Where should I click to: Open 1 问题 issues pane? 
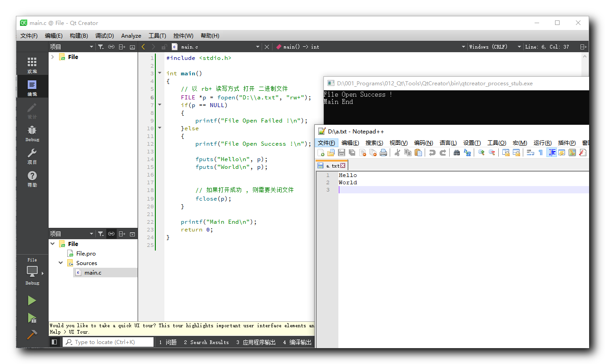pos(168,342)
